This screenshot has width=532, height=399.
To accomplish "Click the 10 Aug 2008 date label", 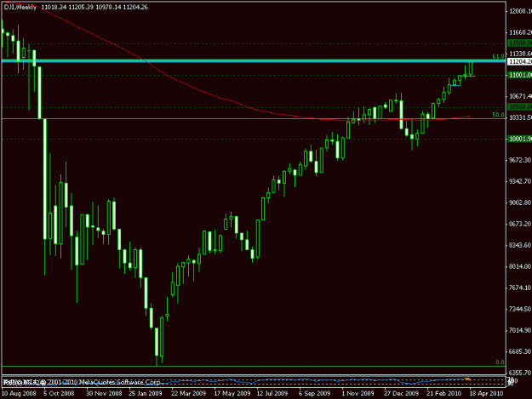I will [19, 393].
